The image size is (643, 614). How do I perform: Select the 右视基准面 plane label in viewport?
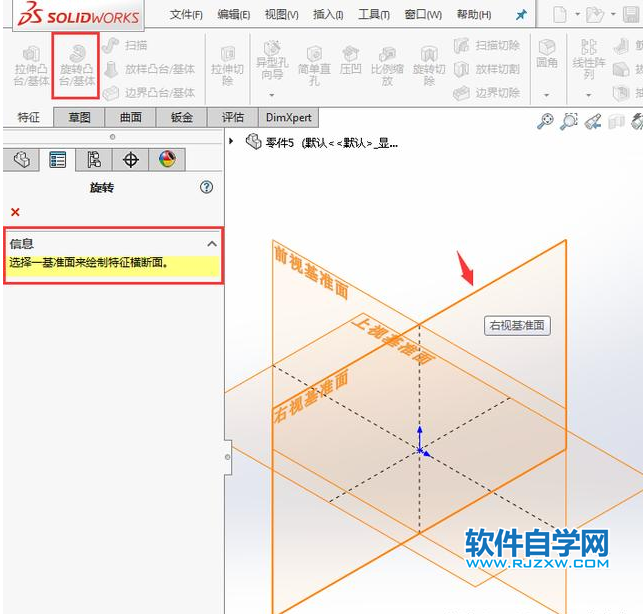(x=311, y=396)
